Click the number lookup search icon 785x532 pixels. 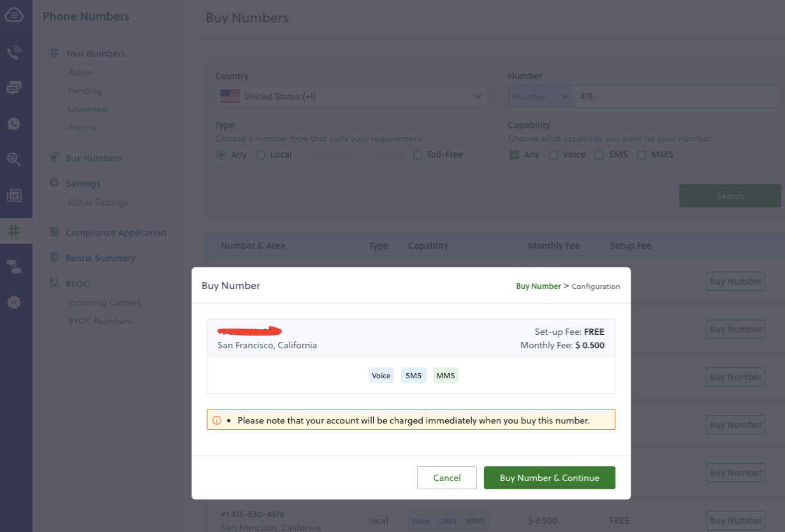click(x=15, y=159)
